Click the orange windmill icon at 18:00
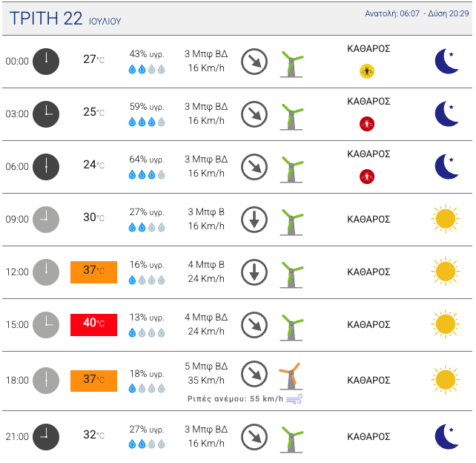Image resolution: width=476 pixels, height=463 pixels. click(x=290, y=375)
